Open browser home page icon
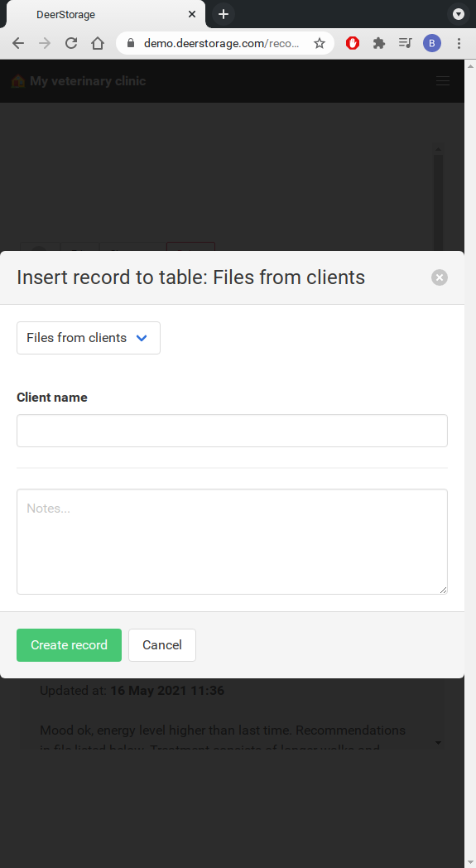The height and width of the screenshot is (868, 476). pyautogui.click(x=98, y=43)
